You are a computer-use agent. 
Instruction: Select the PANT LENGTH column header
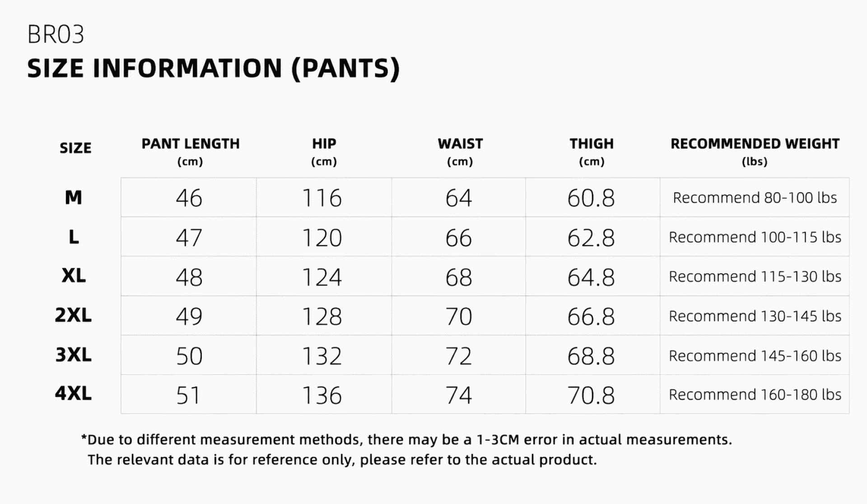[x=191, y=151]
